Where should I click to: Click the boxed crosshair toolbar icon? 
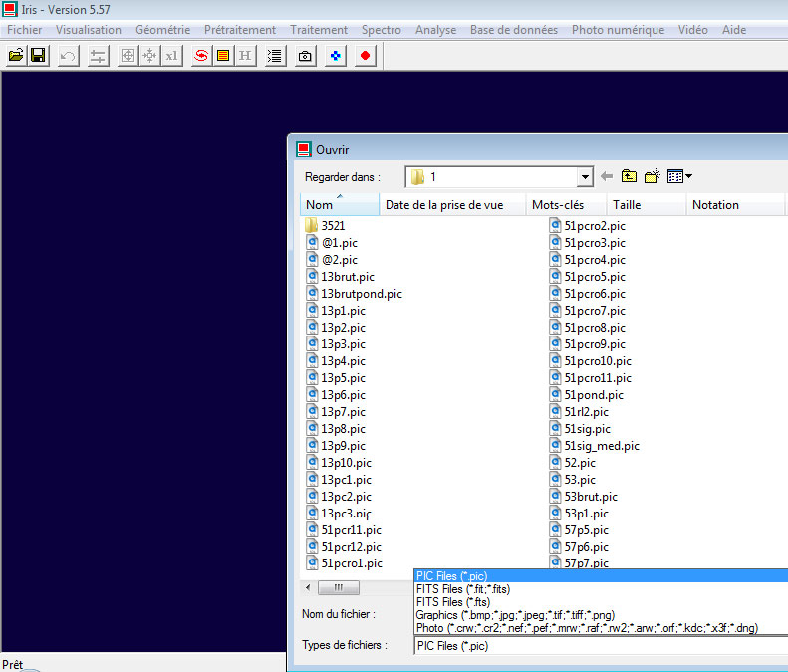(x=129, y=55)
